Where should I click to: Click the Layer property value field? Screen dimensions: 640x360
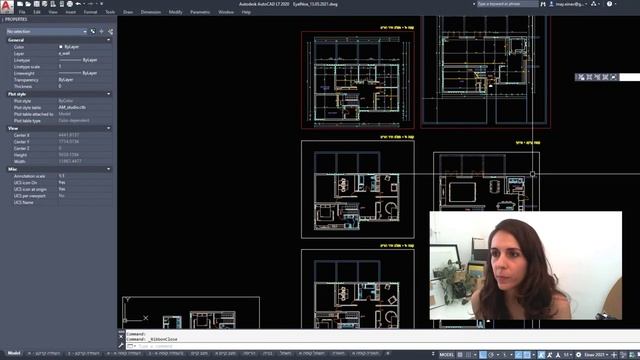point(85,53)
